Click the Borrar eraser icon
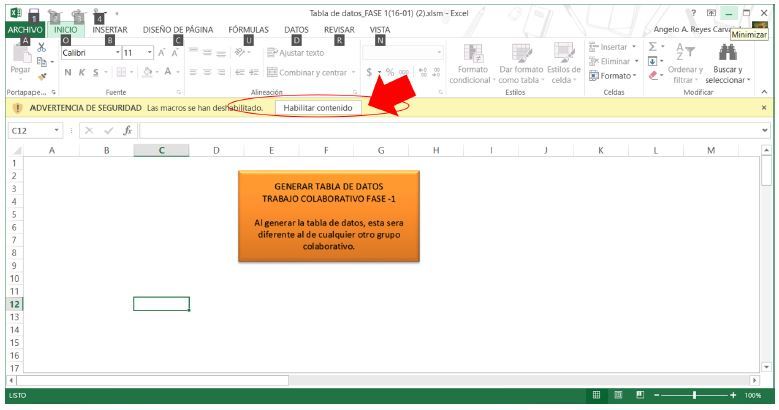 point(653,76)
